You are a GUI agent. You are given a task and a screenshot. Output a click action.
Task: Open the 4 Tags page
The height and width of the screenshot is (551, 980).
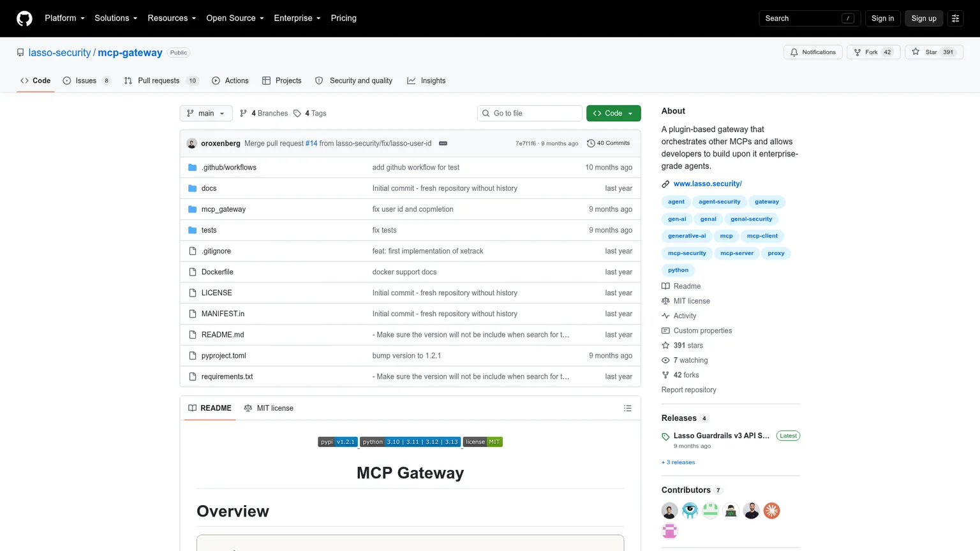coord(310,114)
